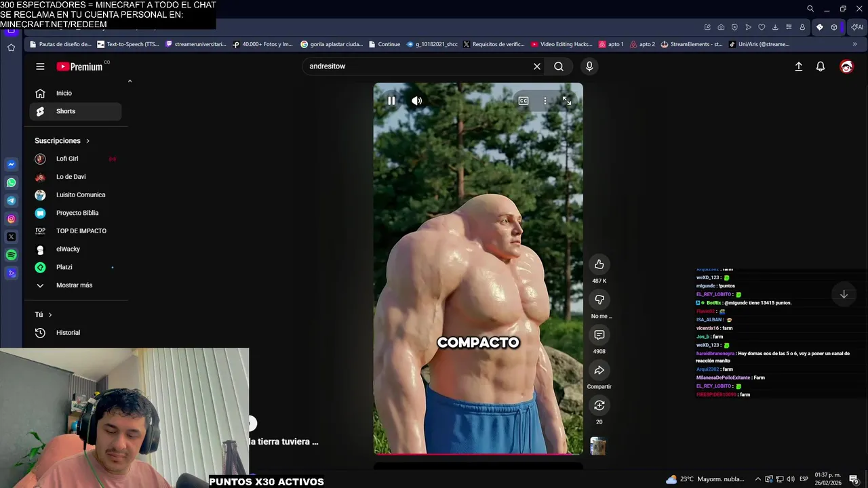Image resolution: width=868 pixels, height=488 pixels.
Task: Show hidden tray icons chevron
Action: point(758,479)
